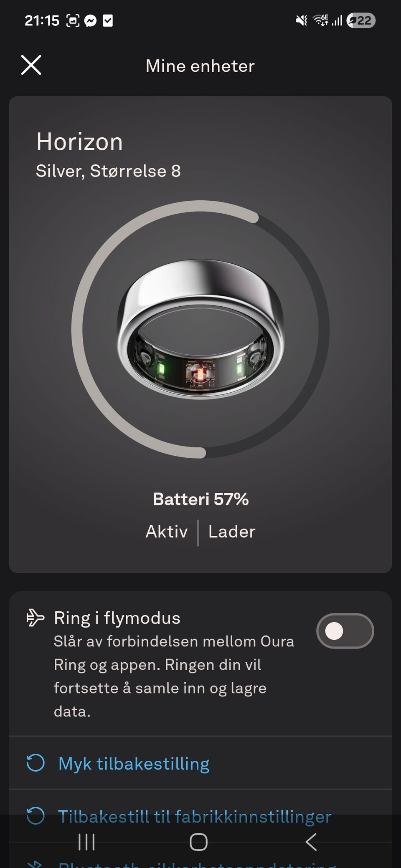The height and width of the screenshot is (868, 401).
Task: Tap the Horizon device name heading
Action: pyautogui.click(x=80, y=142)
